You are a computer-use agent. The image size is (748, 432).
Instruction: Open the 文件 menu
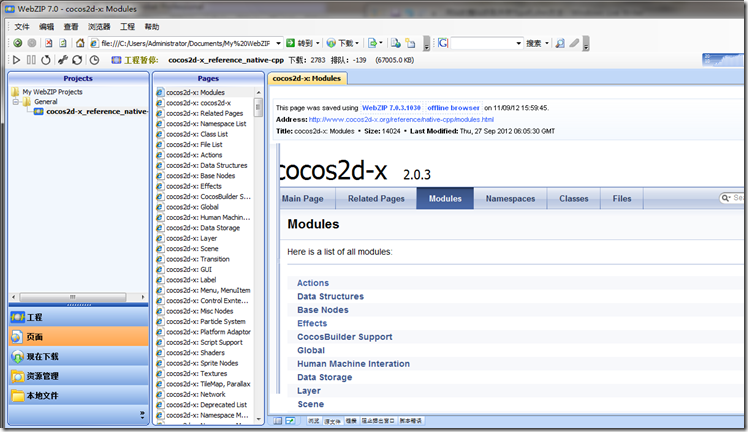pos(22,27)
